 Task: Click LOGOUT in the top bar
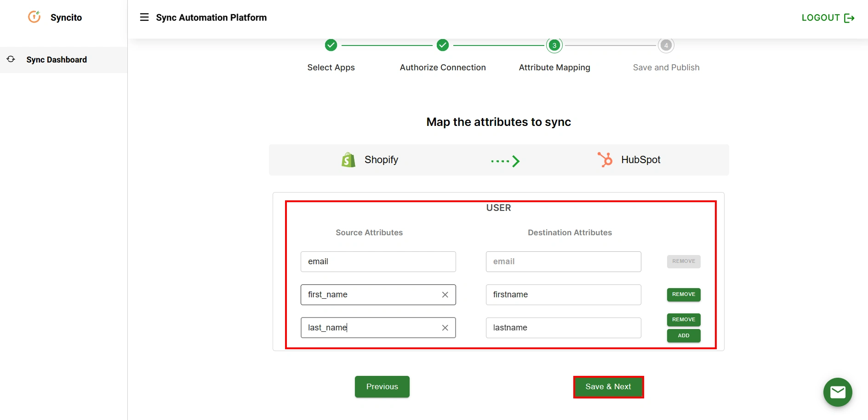point(821,17)
